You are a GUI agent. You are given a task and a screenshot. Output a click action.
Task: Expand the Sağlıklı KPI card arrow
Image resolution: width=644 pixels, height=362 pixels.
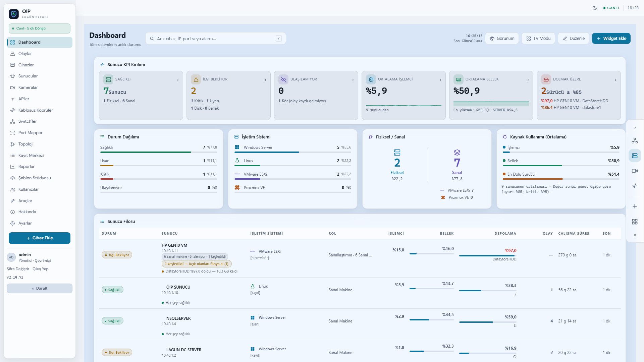point(178,80)
